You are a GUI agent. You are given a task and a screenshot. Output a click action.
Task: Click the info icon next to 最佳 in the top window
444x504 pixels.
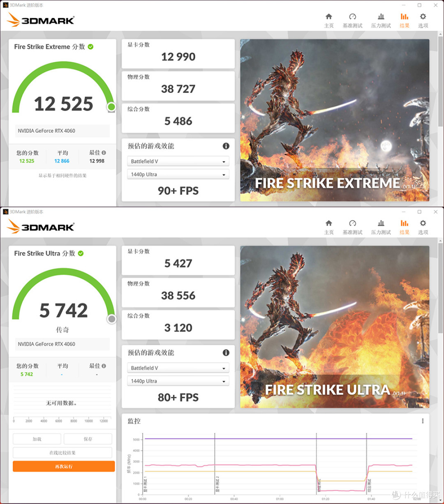104,152
